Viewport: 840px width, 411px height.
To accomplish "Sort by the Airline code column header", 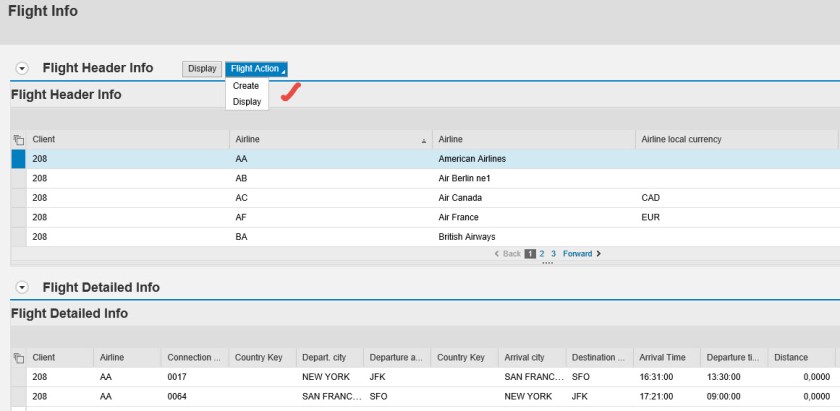I will 328,140.
